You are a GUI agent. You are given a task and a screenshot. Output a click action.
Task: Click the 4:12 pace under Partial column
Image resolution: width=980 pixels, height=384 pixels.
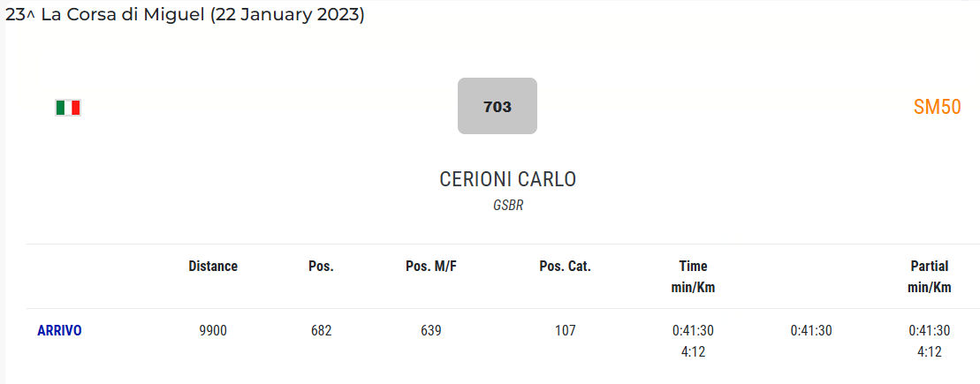(929, 351)
